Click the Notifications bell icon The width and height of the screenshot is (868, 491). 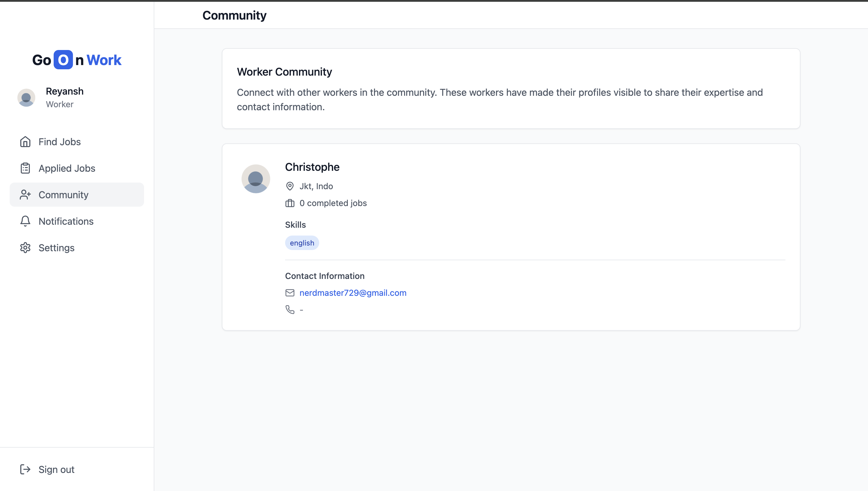tap(25, 221)
